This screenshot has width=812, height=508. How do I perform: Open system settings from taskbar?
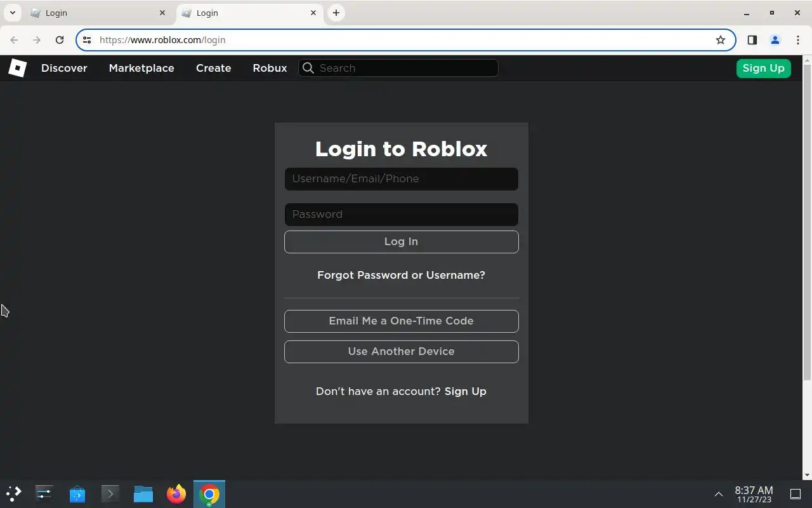pyautogui.click(x=44, y=493)
